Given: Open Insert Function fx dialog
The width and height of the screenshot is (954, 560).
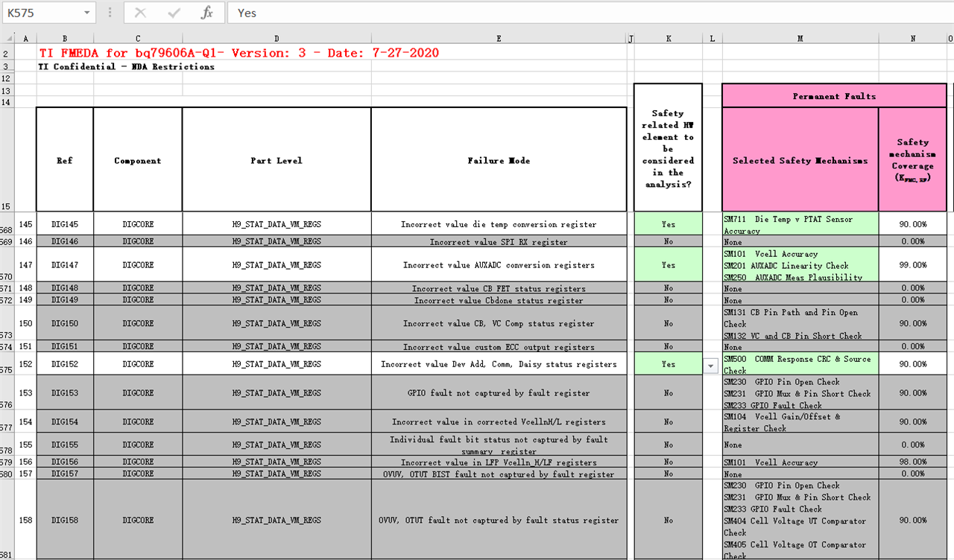Looking at the screenshot, I should pyautogui.click(x=207, y=13).
